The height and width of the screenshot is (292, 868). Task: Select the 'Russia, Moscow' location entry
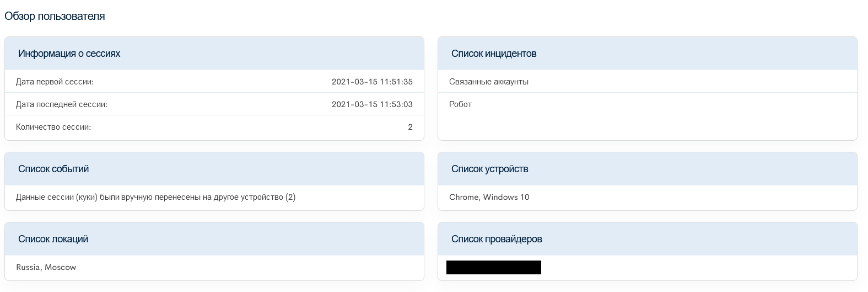[46, 267]
